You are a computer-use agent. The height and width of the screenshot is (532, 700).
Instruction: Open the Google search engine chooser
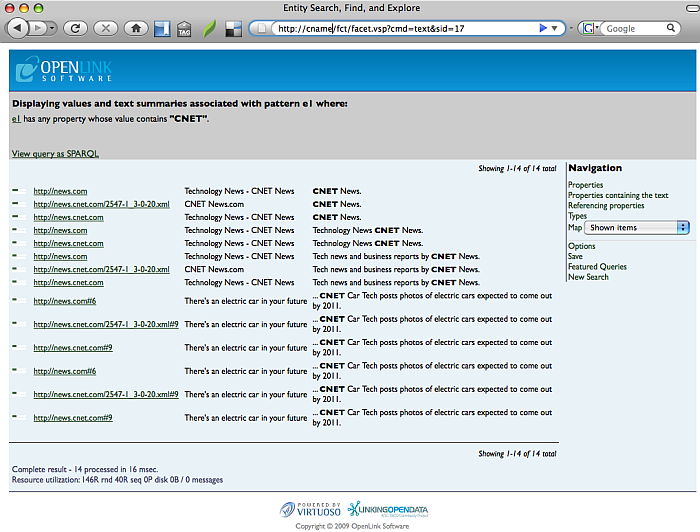pyautogui.click(x=590, y=28)
